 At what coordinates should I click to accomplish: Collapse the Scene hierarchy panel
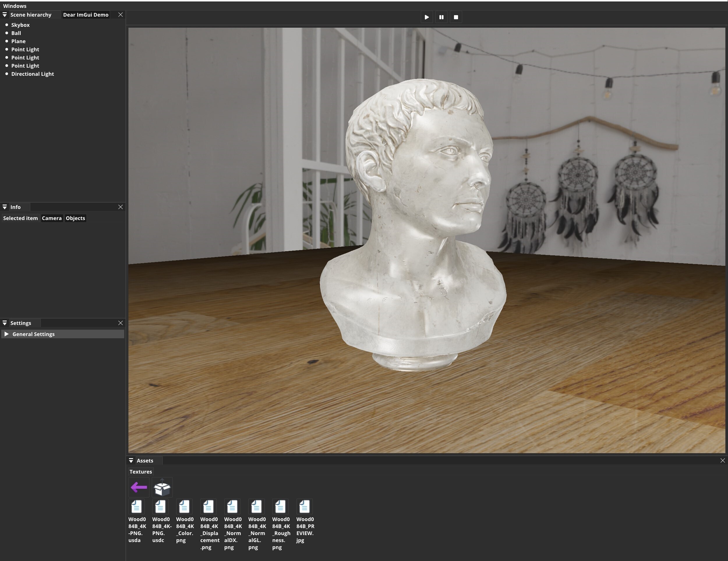[5, 15]
